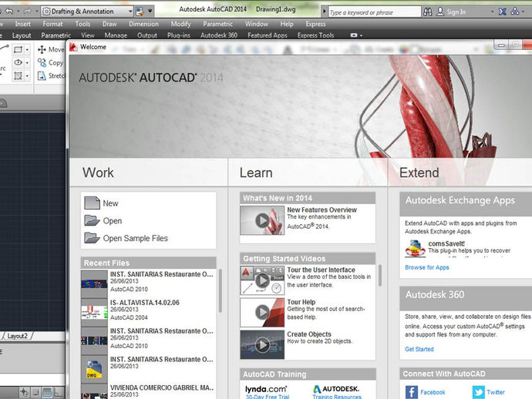This screenshot has height=399, width=532.
Task: Click workspace settings icon next to workspace dropdown
Action: pos(140,12)
